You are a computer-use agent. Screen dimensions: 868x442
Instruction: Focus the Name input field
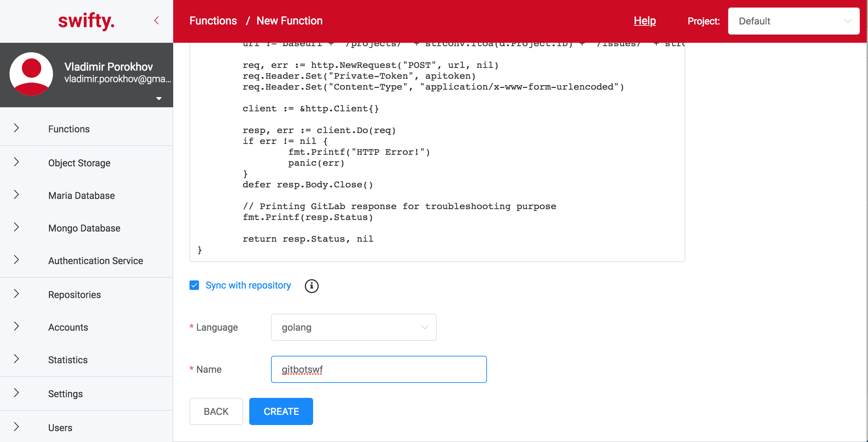coord(379,369)
